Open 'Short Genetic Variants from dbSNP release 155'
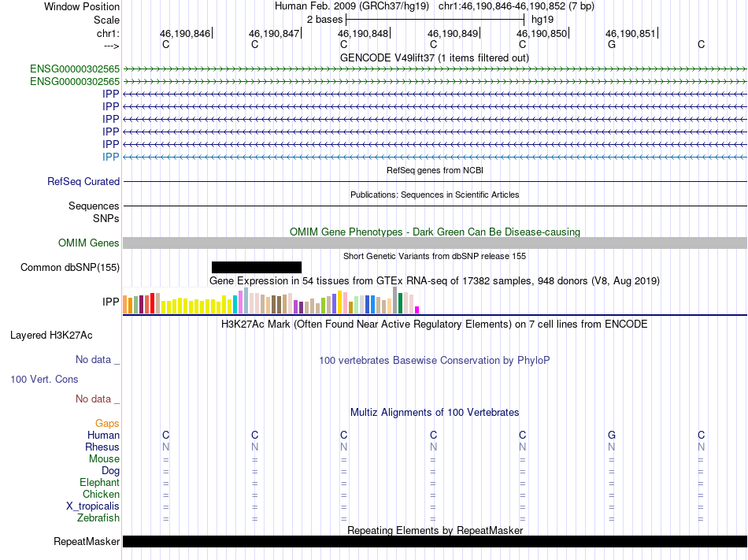The width and height of the screenshot is (748, 560). (435, 256)
